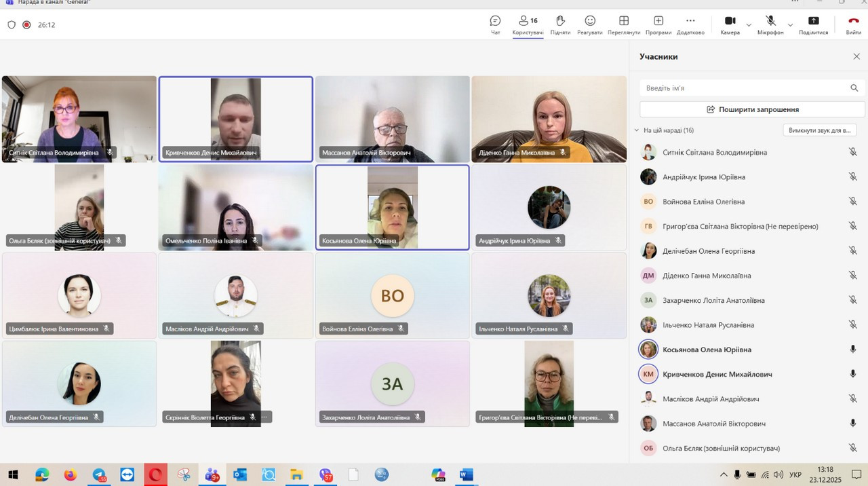Close the Учасники participants panel
868x486 pixels.
[x=856, y=57]
